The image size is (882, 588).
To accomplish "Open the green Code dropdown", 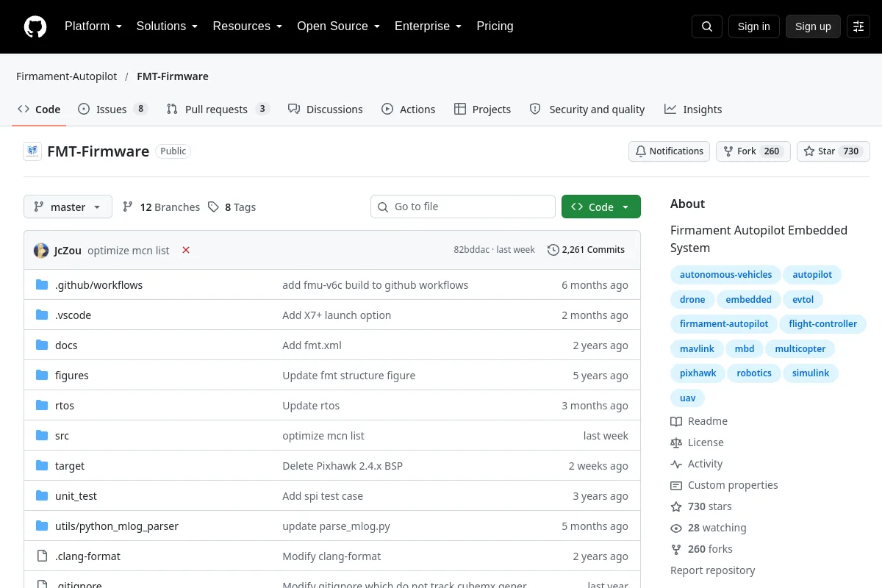I will pos(601,207).
